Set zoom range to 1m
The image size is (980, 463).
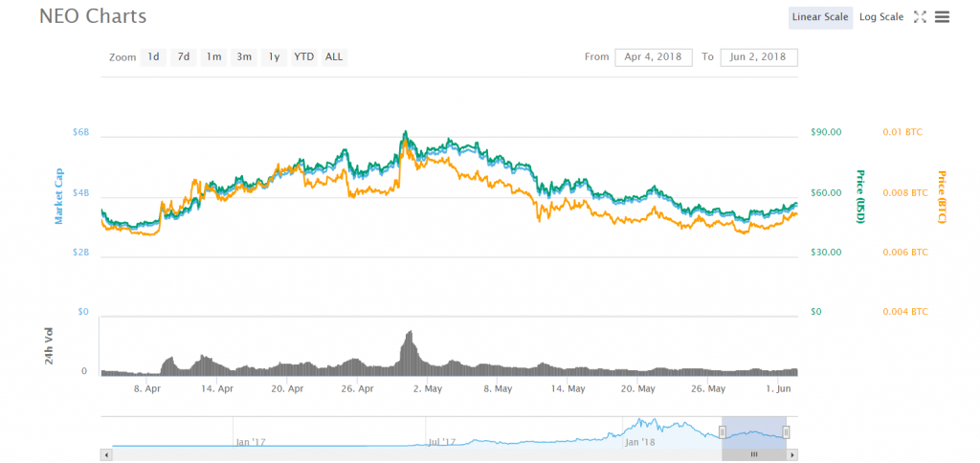click(213, 56)
